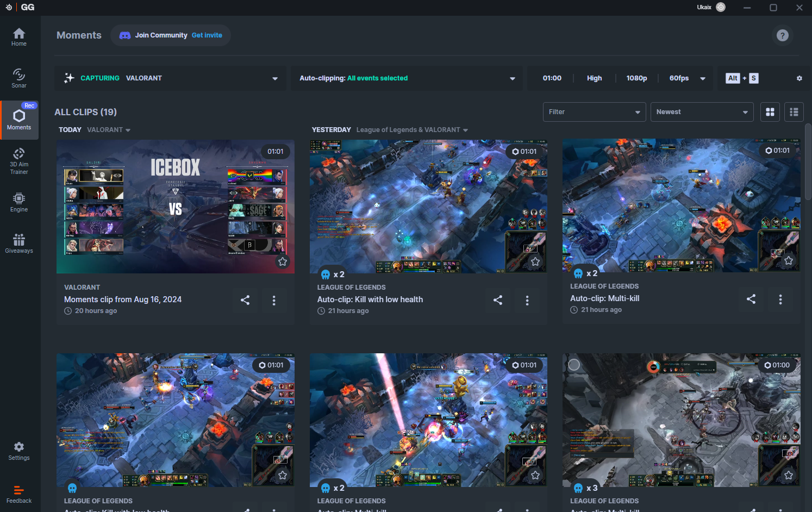812x512 pixels.
Task: Open the clip titled Auto-clip: Kill with low health
Action: click(x=370, y=299)
